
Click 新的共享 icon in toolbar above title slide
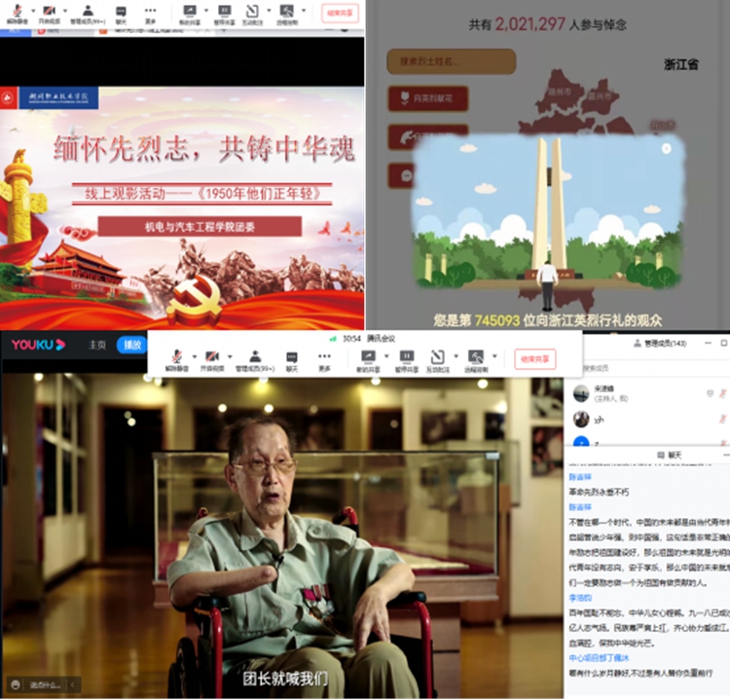pyautogui.click(x=189, y=14)
